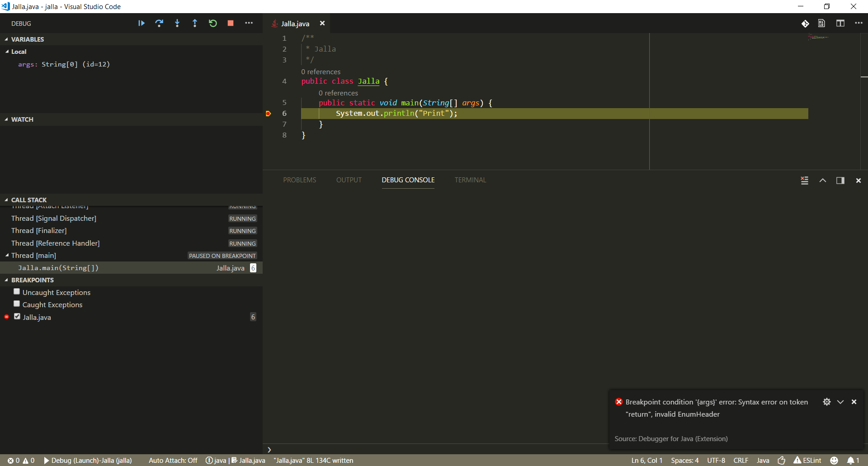This screenshot has height=466, width=868.
Task: Enable Caught Exceptions breakpoint
Action: (17, 304)
